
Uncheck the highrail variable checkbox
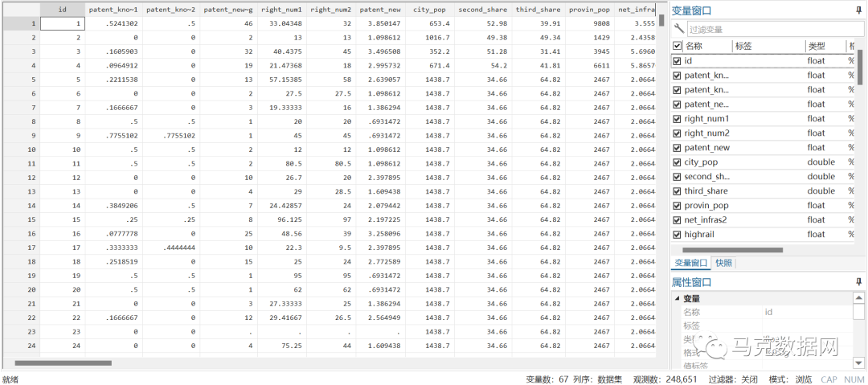pos(677,234)
